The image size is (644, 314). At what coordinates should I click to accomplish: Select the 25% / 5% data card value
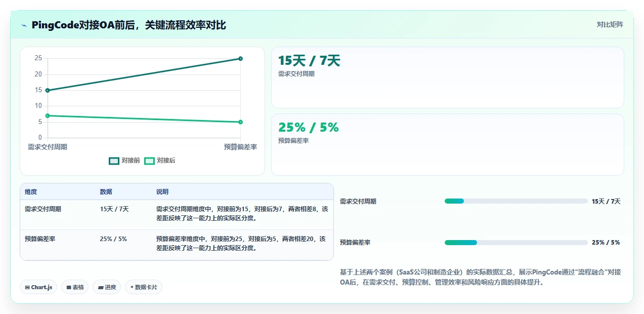(x=309, y=128)
